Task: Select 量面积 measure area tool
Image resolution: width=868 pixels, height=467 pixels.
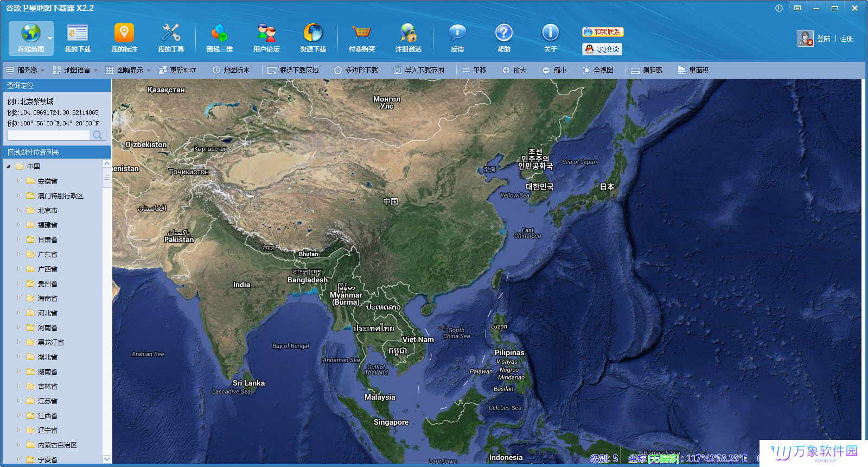Action: 693,70
